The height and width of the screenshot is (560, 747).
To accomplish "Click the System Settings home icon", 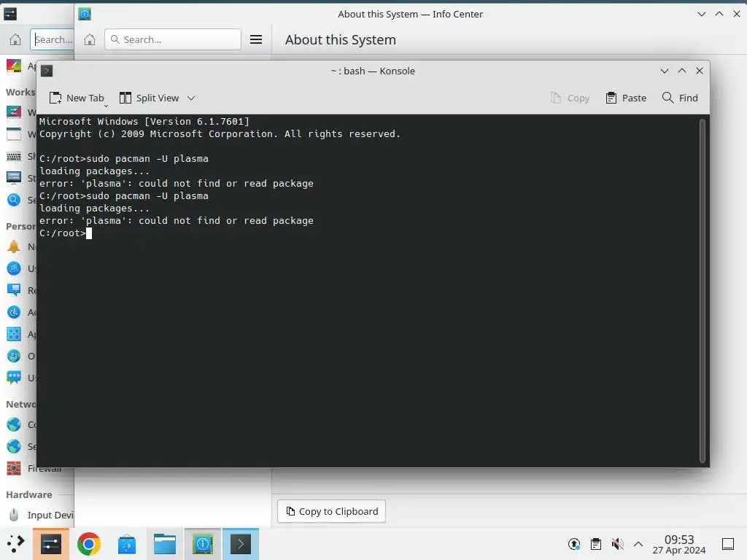I will (x=15, y=39).
